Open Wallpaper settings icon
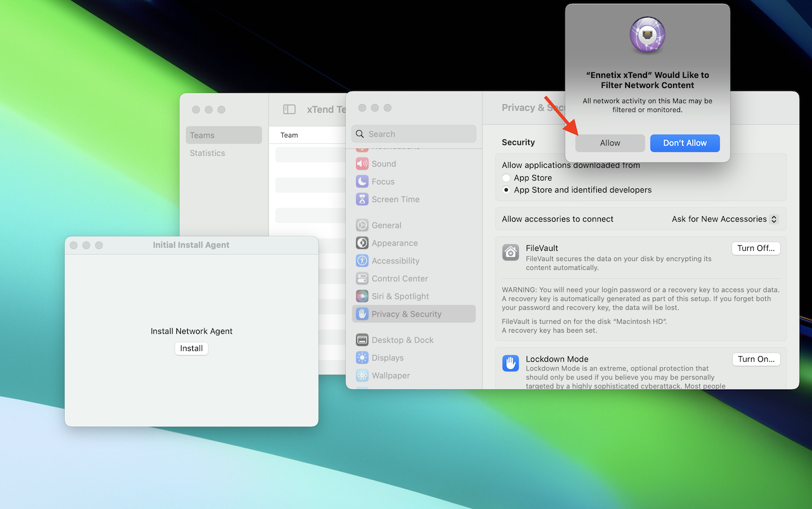The height and width of the screenshot is (509, 812). tap(362, 375)
